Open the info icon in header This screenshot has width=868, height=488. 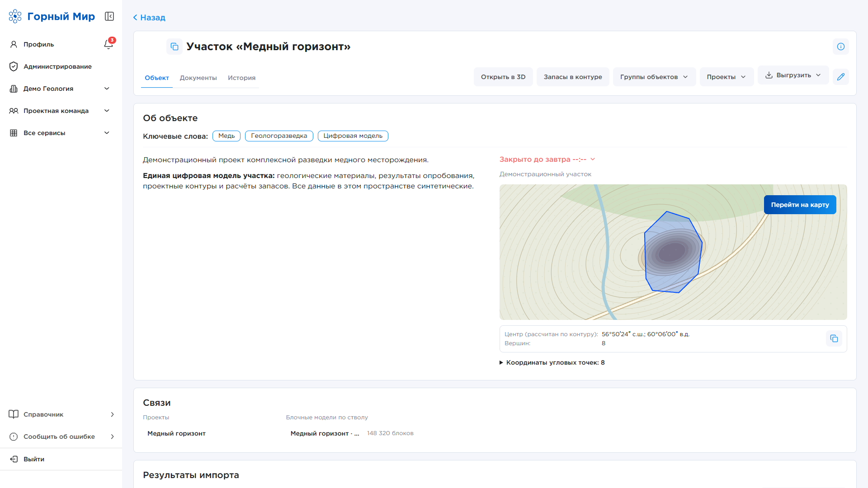[x=841, y=47]
